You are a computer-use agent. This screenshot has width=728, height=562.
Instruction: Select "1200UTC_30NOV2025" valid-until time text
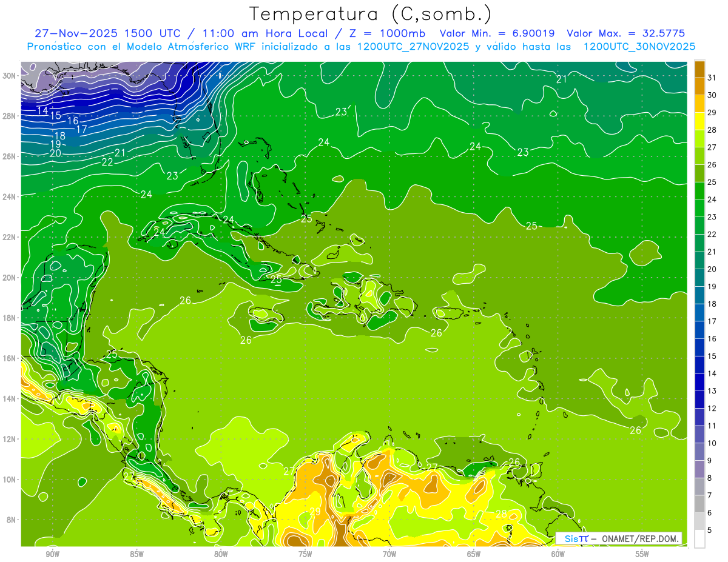coord(639,47)
